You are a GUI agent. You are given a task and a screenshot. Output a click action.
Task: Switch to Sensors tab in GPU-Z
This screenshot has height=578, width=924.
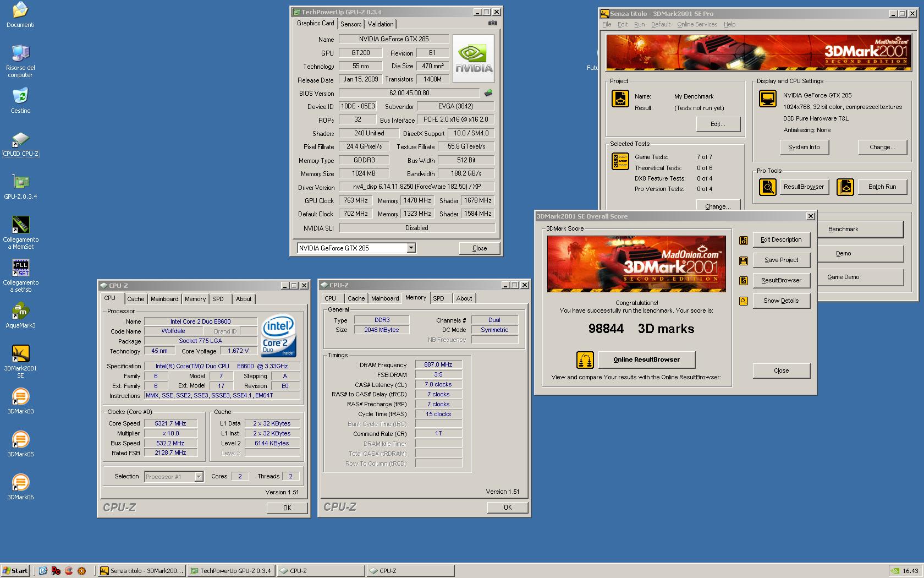pyautogui.click(x=351, y=24)
